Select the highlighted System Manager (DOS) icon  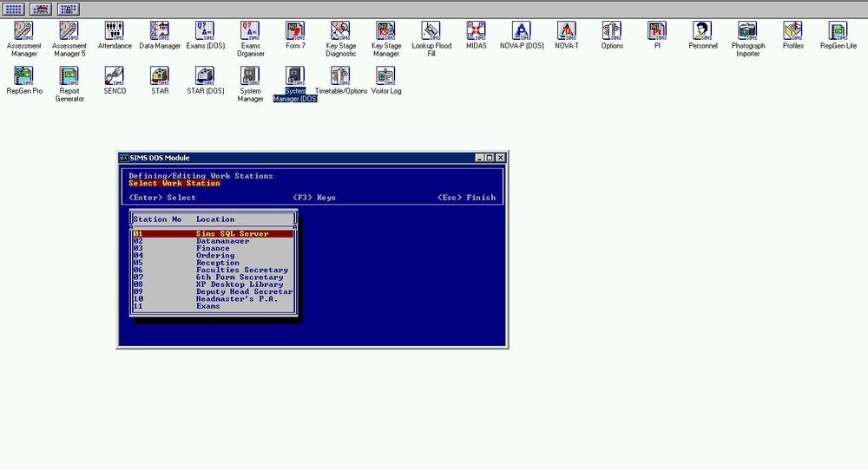(x=295, y=75)
